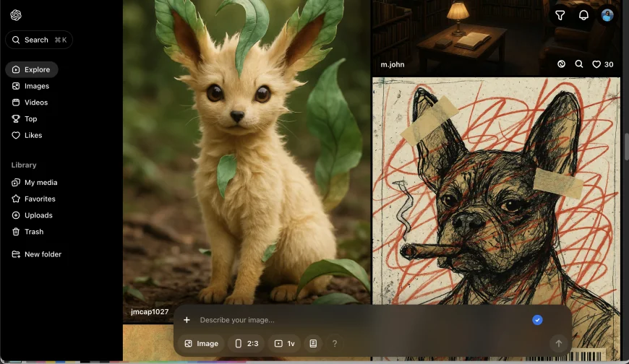
Task: Open Favorites in Library
Action: (34, 199)
